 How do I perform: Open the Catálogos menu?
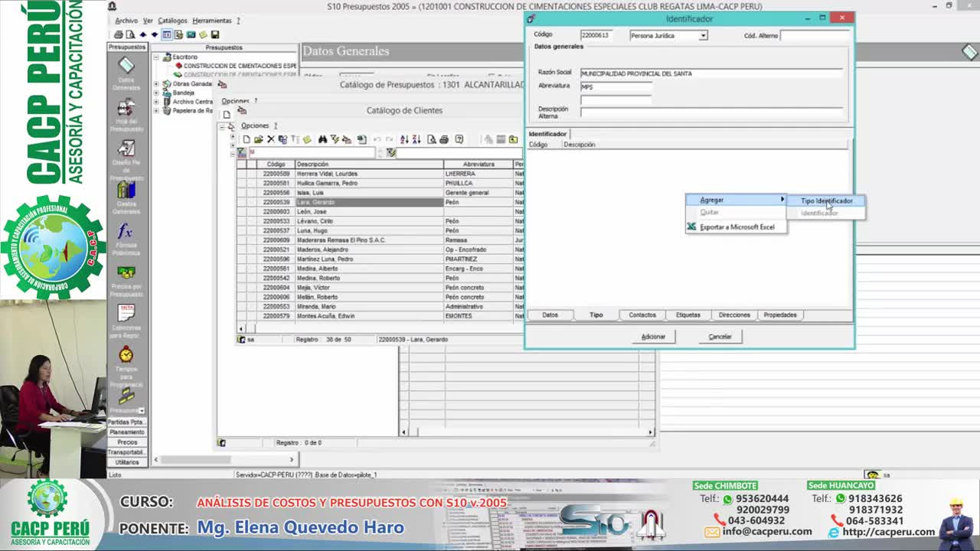tap(172, 21)
